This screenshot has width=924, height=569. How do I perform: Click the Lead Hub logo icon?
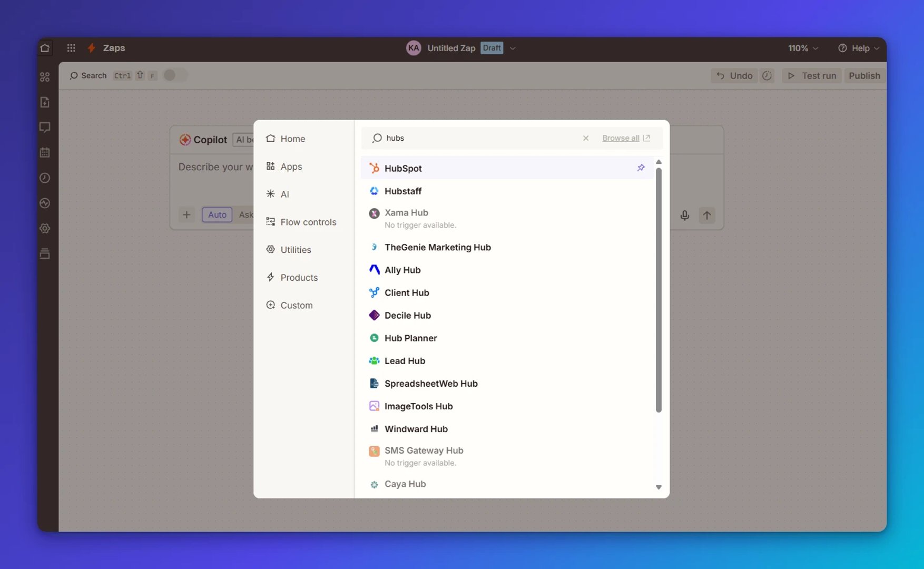[374, 361]
